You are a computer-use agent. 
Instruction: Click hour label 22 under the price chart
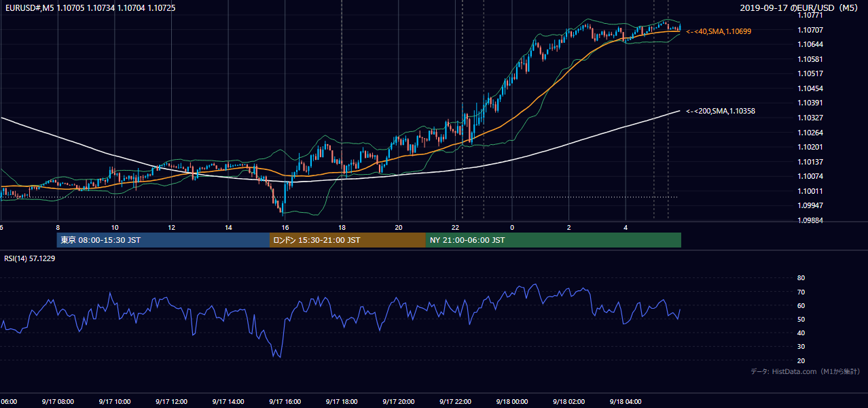pos(456,227)
